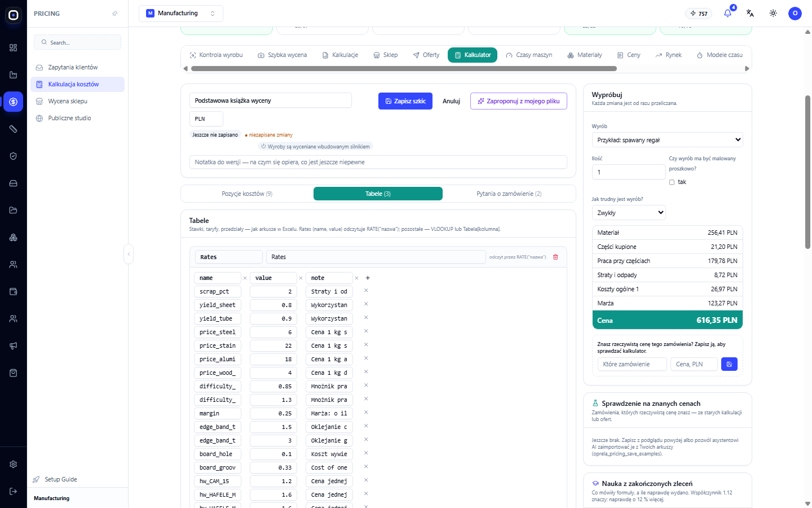
Task: Open the Szybka wycena tab
Action: click(x=282, y=55)
